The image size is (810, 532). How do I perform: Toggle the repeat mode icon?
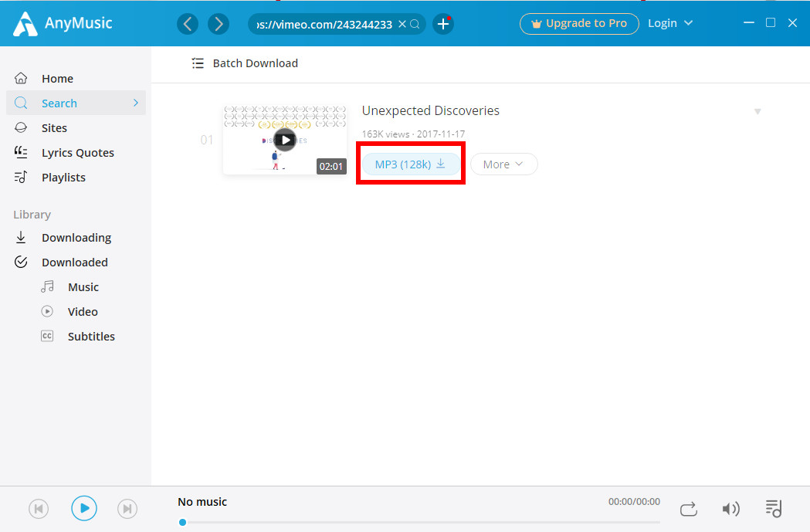[688, 509]
